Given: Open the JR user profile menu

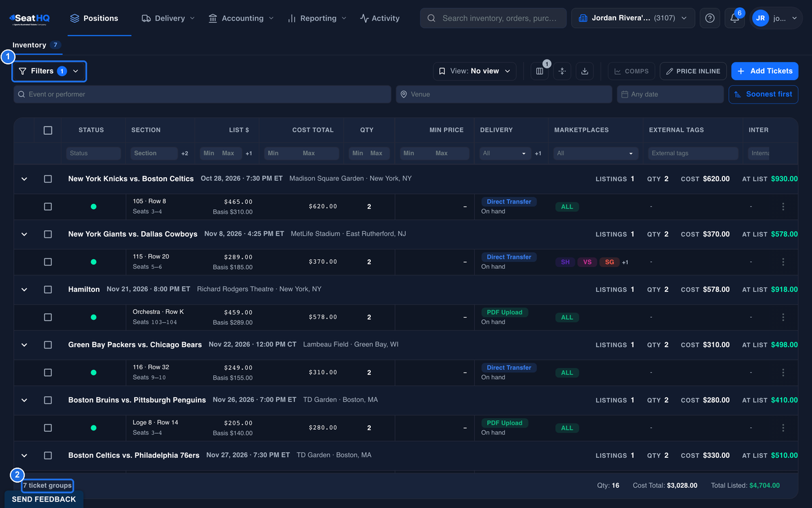Looking at the screenshot, I should click(x=776, y=18).
